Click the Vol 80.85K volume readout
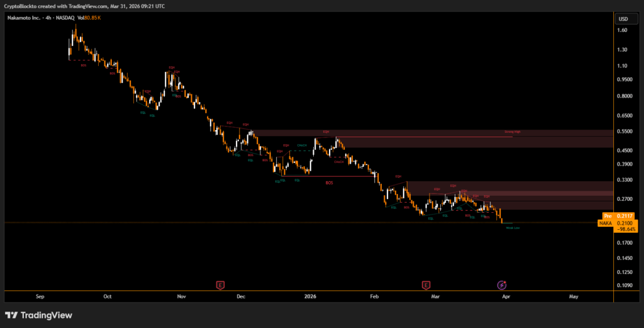The width and height of the screenshot is (644, 328). pos(87,18)
